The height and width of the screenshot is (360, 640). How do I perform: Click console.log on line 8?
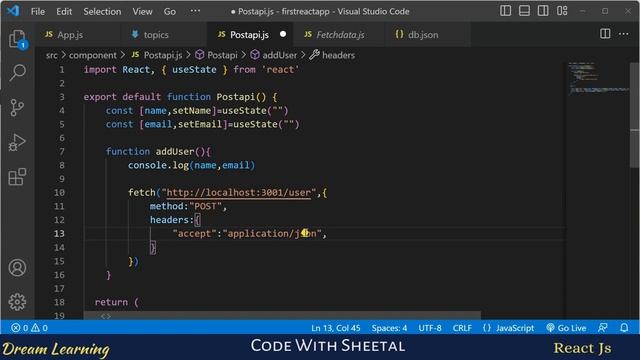(158, 165)
